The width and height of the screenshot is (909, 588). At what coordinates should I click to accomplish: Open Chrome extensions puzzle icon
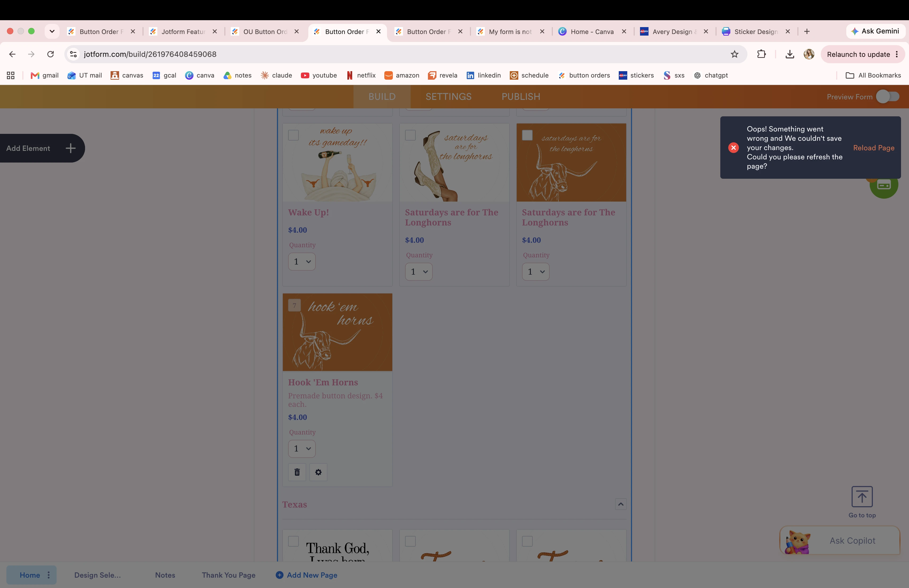761,54
